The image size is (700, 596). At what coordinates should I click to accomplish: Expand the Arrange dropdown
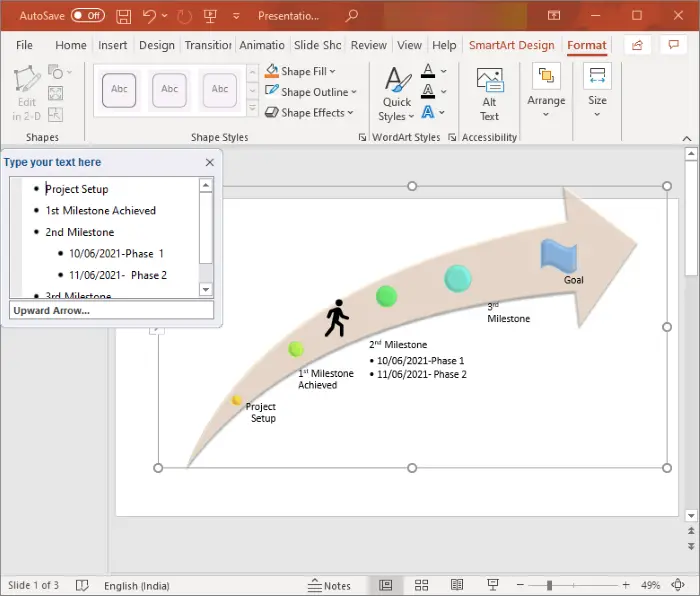pyautogui.click(x=546, y=92)
